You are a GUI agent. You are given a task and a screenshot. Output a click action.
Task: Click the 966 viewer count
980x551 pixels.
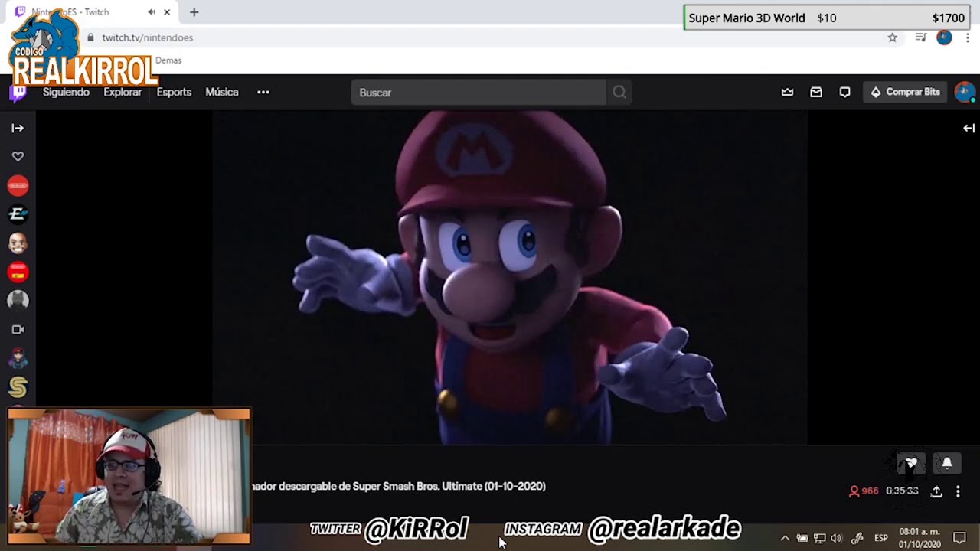click(x=864, y=491)
